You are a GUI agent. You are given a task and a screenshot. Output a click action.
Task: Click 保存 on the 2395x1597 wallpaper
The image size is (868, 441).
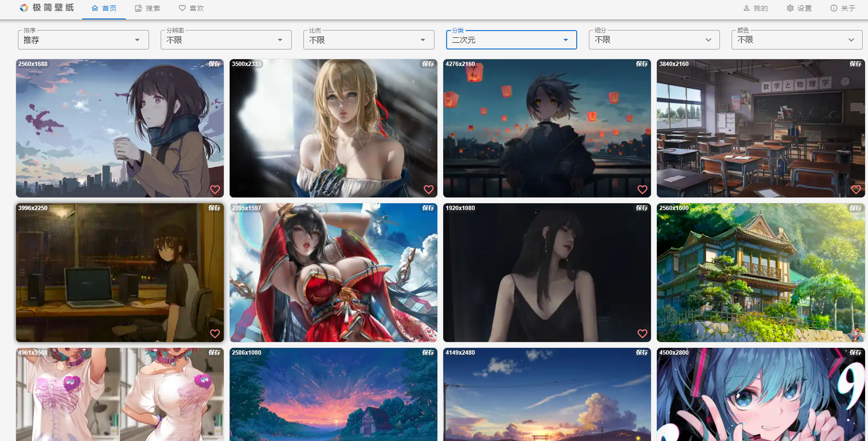click(428, 208)
